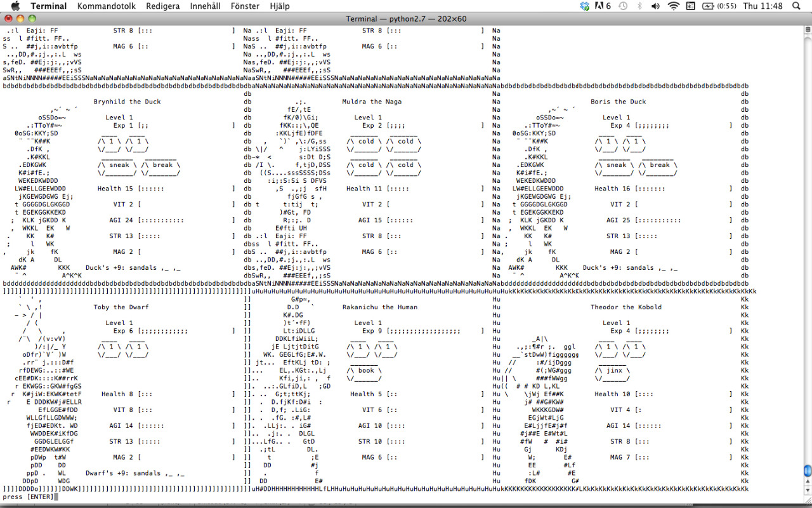
Task: Click the bold Terminal application menu
Action: 48,6
